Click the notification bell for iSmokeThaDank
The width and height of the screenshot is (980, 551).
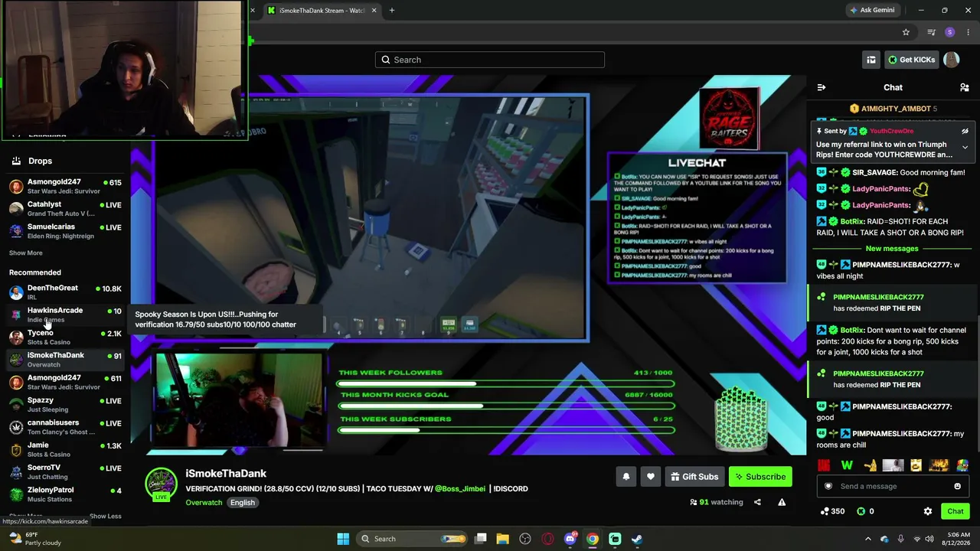pyautogui.click(x=626, y=477)
